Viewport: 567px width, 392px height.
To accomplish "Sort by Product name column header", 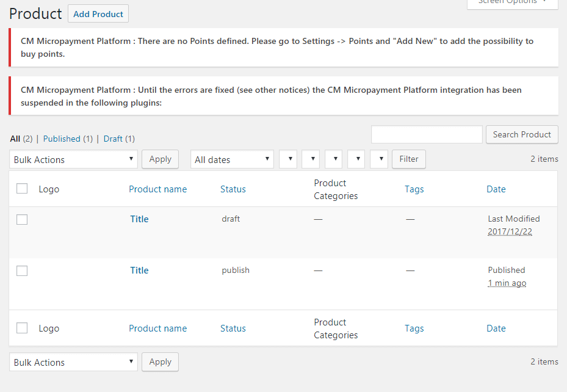I will [x=157, y=189].
